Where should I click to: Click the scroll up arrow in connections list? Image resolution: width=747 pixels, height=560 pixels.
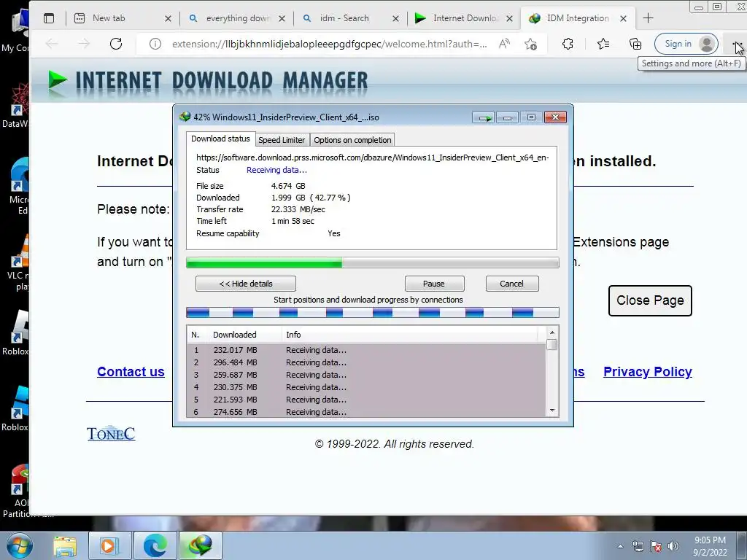click(552, 332)
